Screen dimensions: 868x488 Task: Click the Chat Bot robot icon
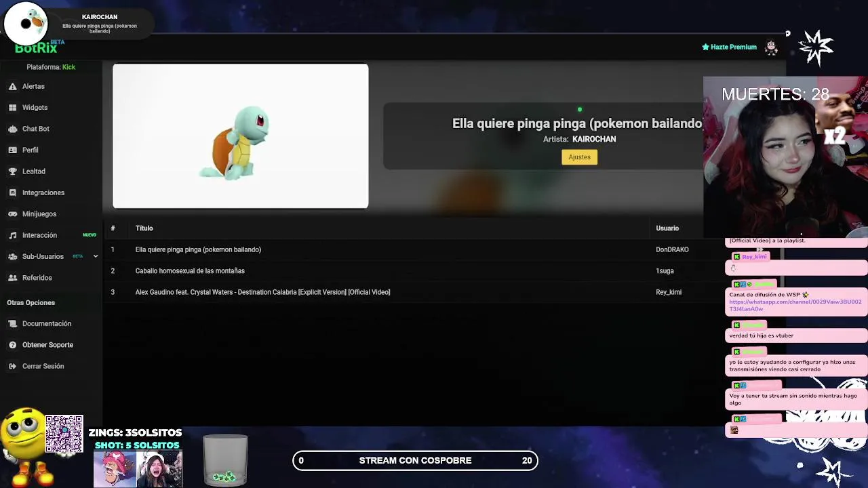(x=12, y=129)
